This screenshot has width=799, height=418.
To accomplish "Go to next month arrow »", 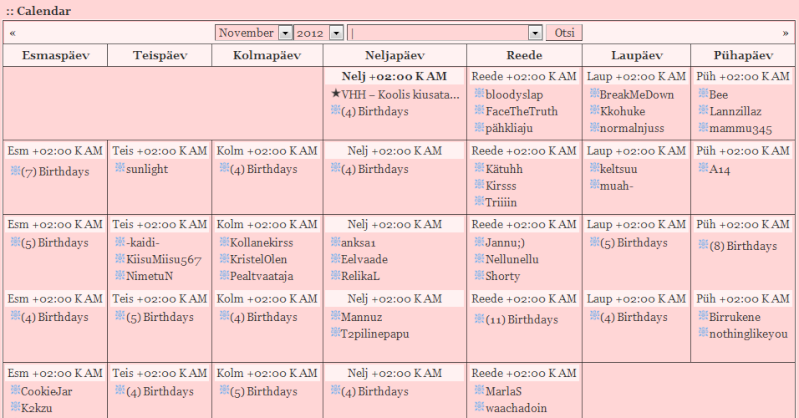I will [x=785, y=34].
